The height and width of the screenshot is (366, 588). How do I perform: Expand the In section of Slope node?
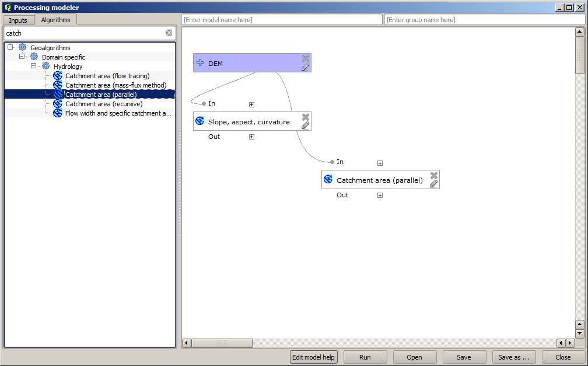point(251,104)
